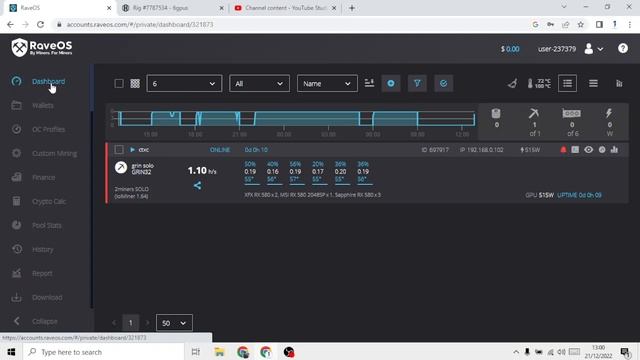
Task: Click the GPU stats showing 40% 0.16
Action: [273, 172]
